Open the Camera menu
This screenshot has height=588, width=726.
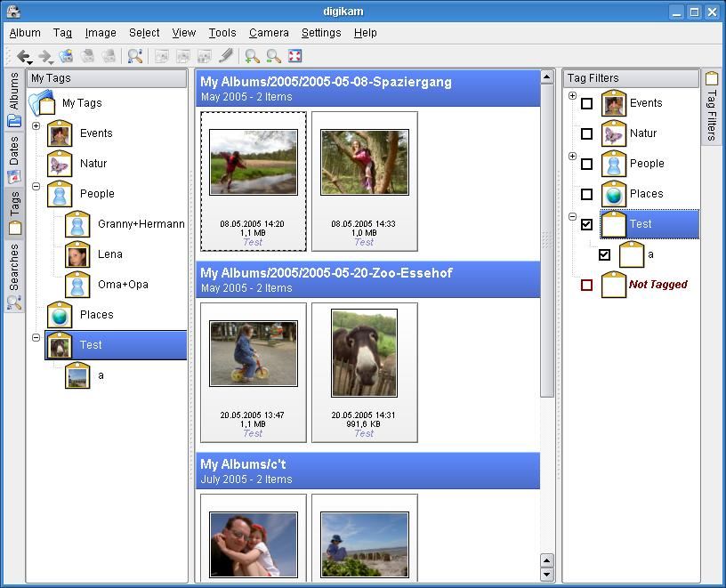(x=269, y=33)
